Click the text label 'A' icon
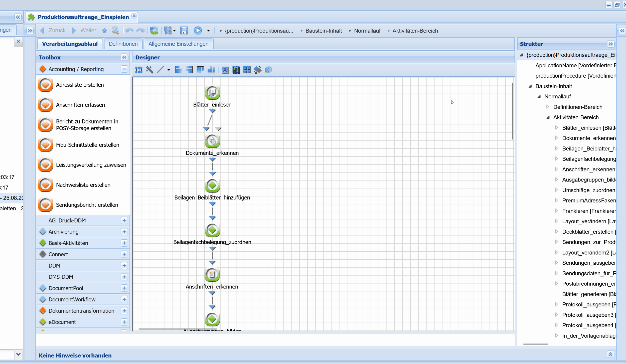Viewport: 626px width, 364px height. 225,70
